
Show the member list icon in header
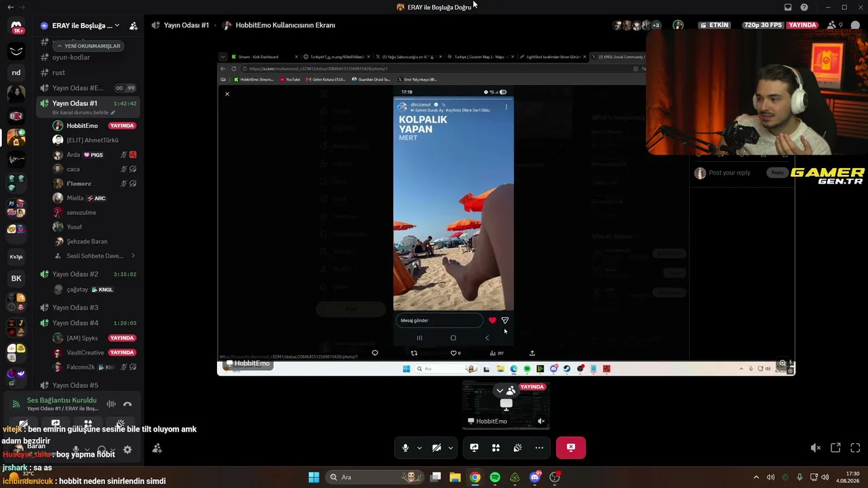pos(832,25)
